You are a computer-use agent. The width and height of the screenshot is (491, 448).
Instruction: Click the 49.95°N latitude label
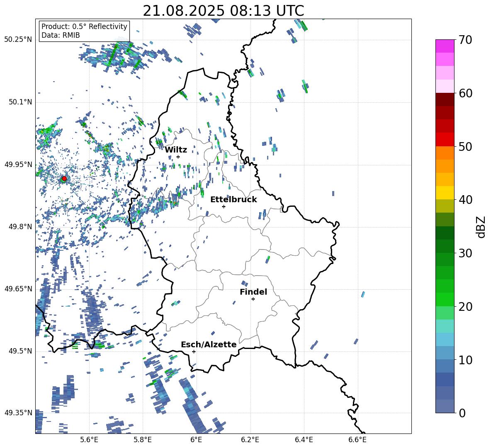[x=18, y=165]
